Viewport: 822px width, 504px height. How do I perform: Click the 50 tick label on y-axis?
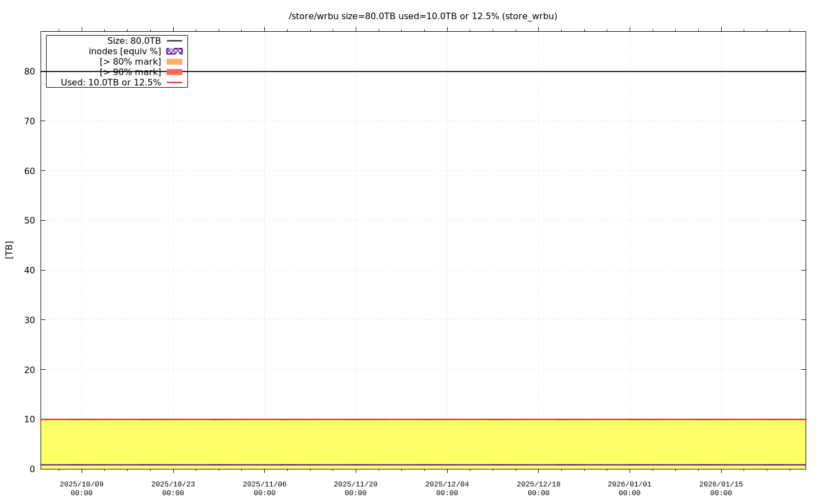(x=30, y=221)
